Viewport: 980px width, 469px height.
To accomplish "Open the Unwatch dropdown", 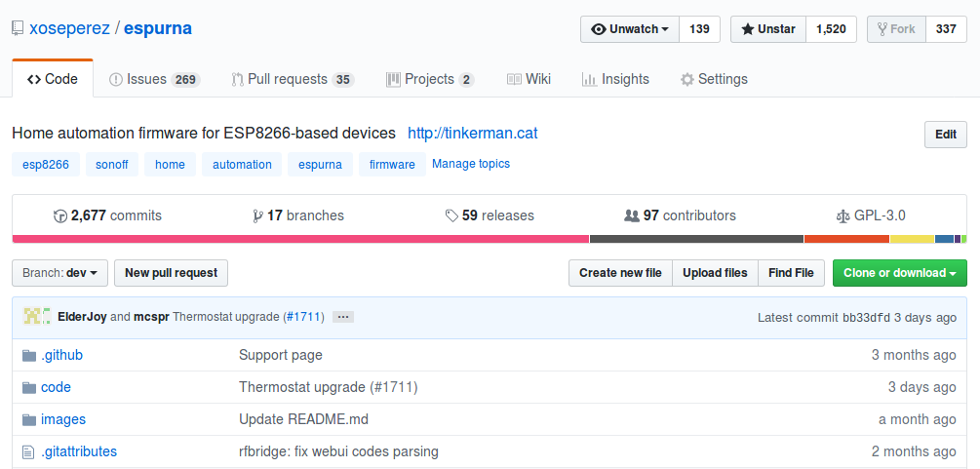I will point(630,29).
